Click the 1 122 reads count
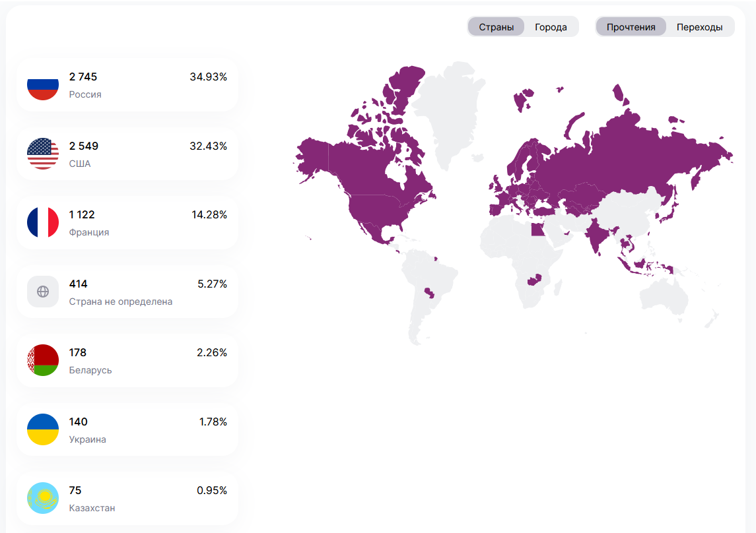Image resolution: width=756 pixels, height=533 pixels. coord(81,215)
